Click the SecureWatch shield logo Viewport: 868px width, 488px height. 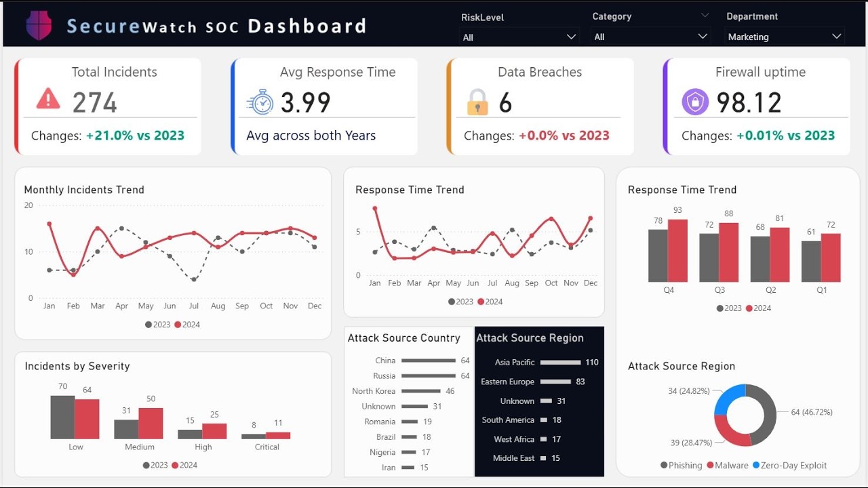(x=39, y=26)
